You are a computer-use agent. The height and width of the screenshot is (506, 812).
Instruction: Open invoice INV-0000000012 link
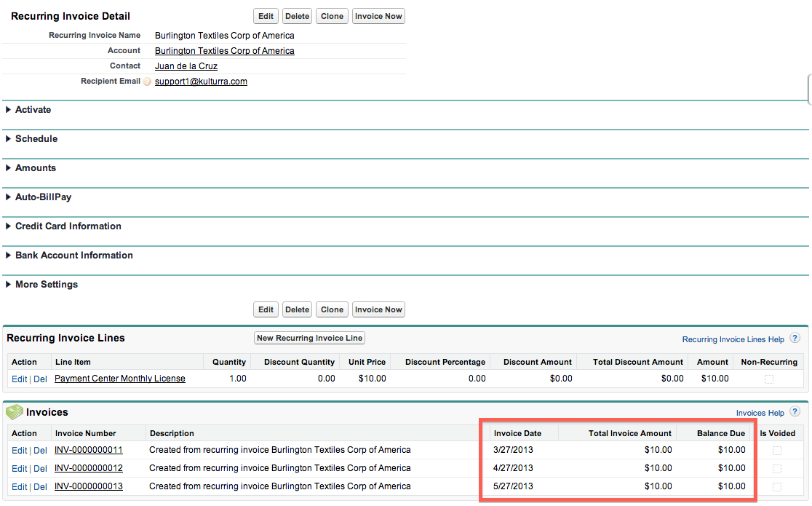pos(88,468)
